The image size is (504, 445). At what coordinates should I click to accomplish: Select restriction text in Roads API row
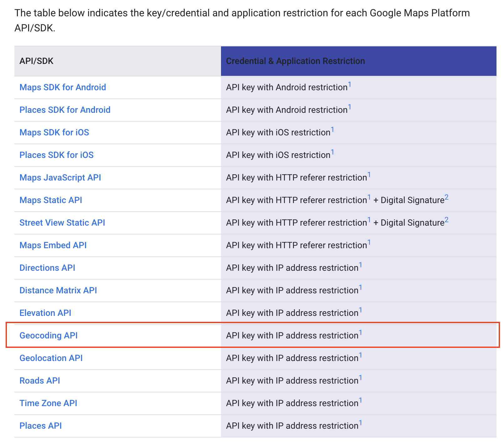tap(292, 380)
